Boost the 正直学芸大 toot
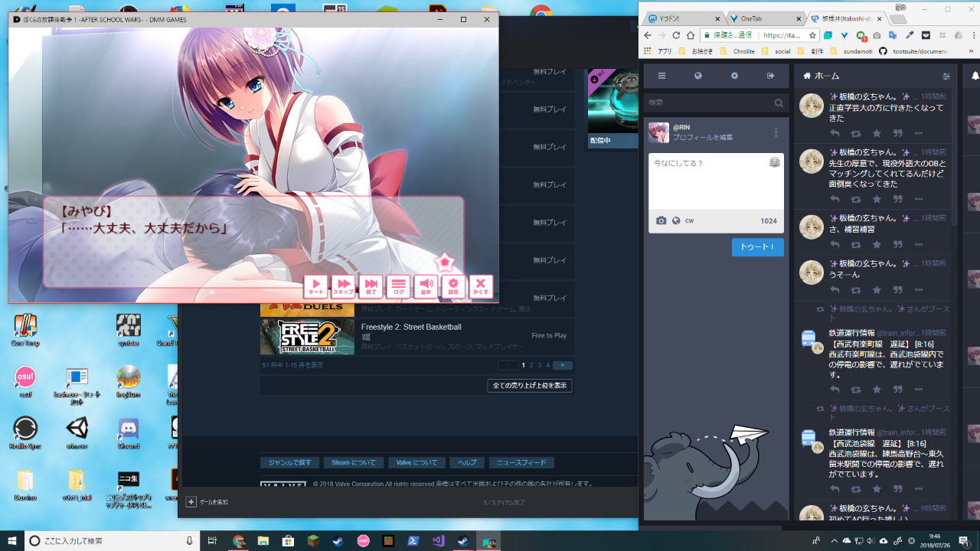This screenshot has width=980, height=551. tap(855, 134)
